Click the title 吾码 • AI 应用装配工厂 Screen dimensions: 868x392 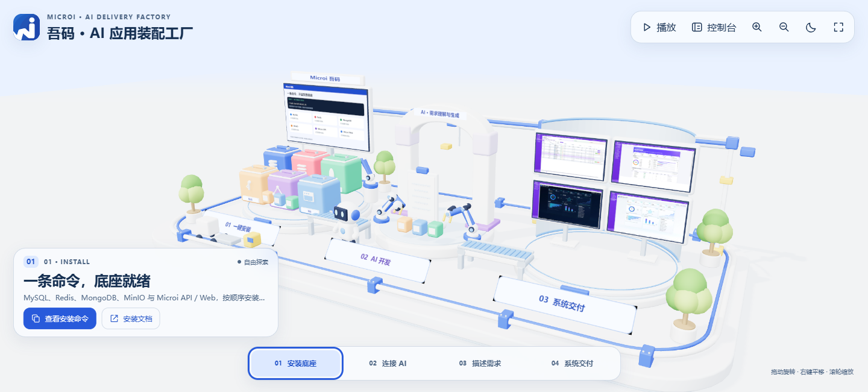(120, 33)
